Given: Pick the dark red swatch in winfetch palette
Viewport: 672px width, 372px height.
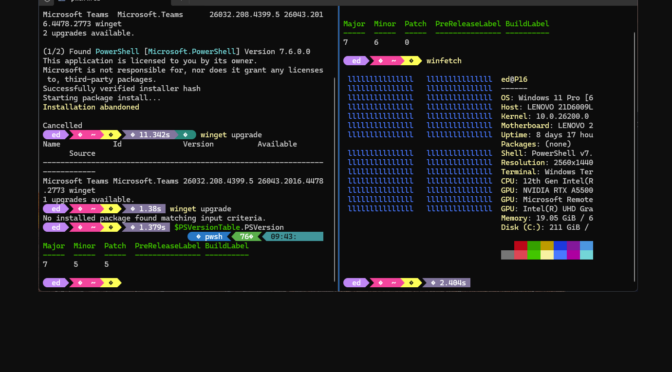Looking at the screenshot, I should click(521, 246).
